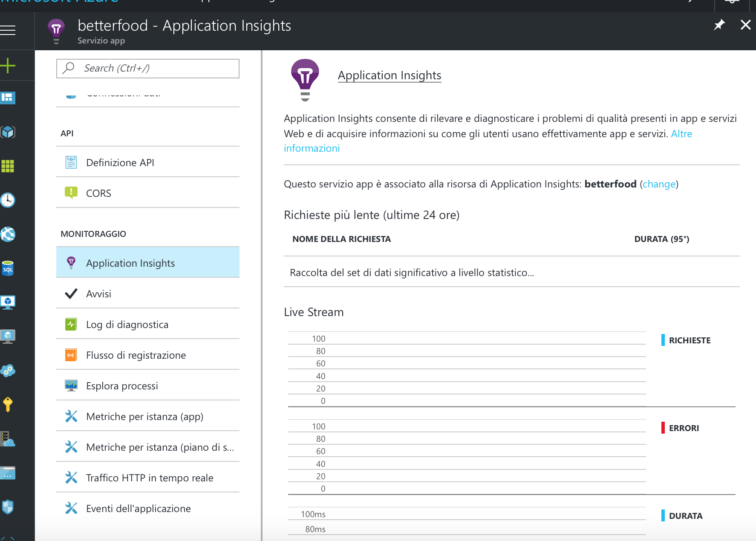Click the Richieste più lente heading

click(372, 215)
